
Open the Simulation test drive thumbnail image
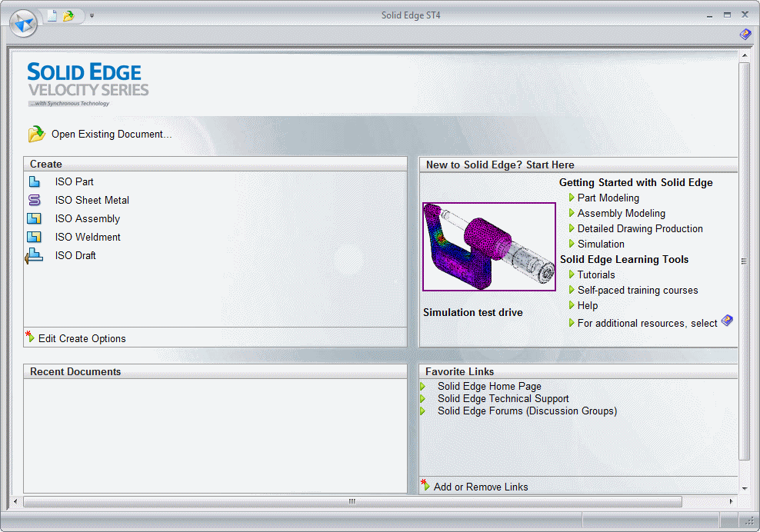[489, 247]
